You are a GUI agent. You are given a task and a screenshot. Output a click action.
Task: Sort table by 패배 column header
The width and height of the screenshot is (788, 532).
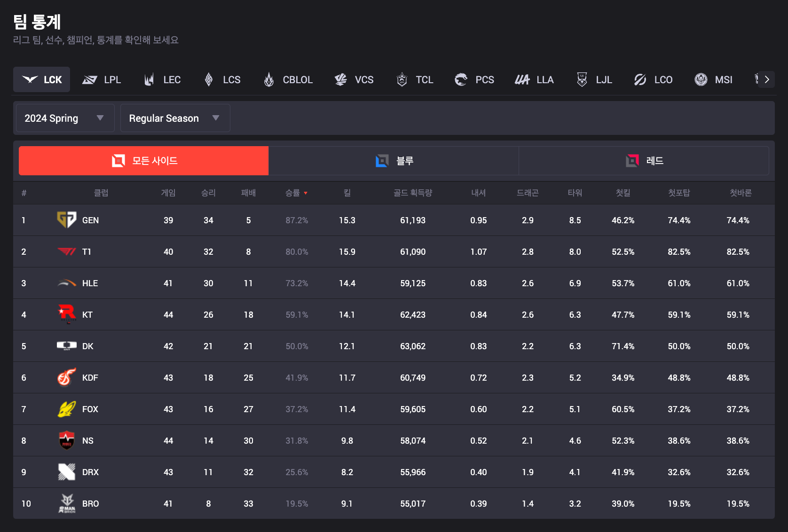(x=248, y=193)
